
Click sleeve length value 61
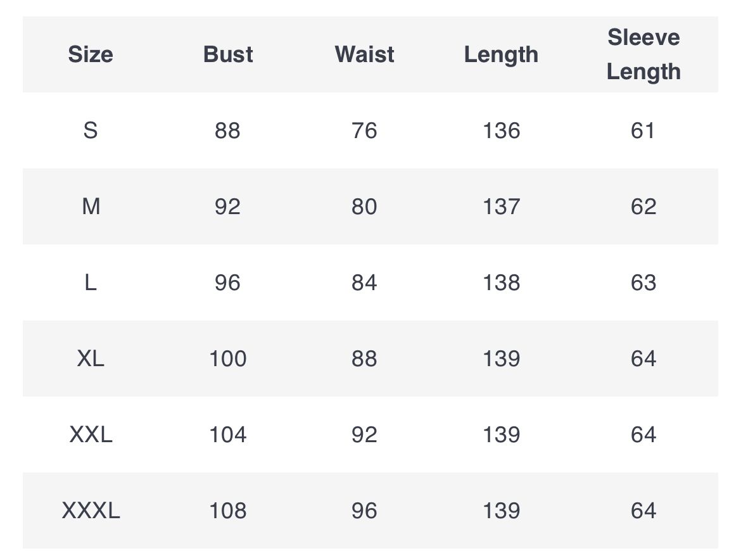pos(643,130)
